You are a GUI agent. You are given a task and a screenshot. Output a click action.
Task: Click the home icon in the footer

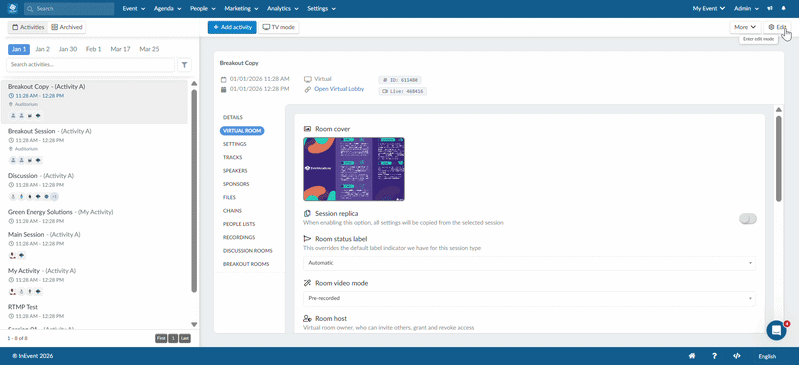(x=692, y=356)
